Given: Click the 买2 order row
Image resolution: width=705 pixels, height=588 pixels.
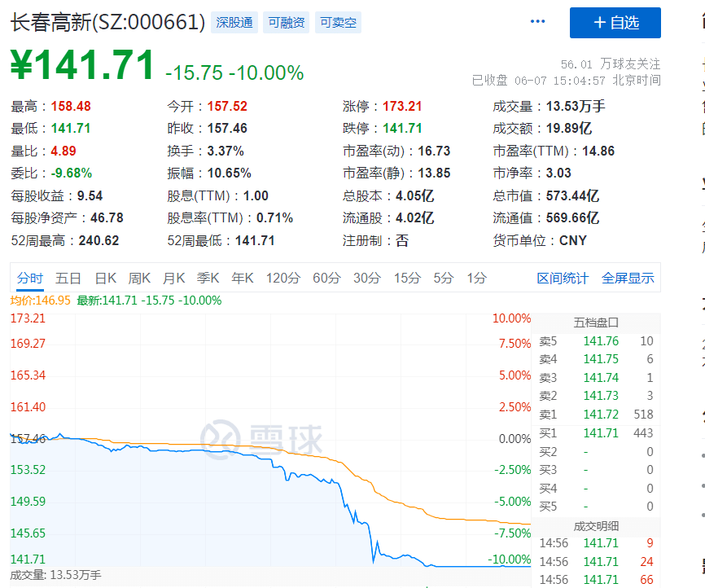Looking at the screenshot, I should pyautogui.click(x=596, y=451).
